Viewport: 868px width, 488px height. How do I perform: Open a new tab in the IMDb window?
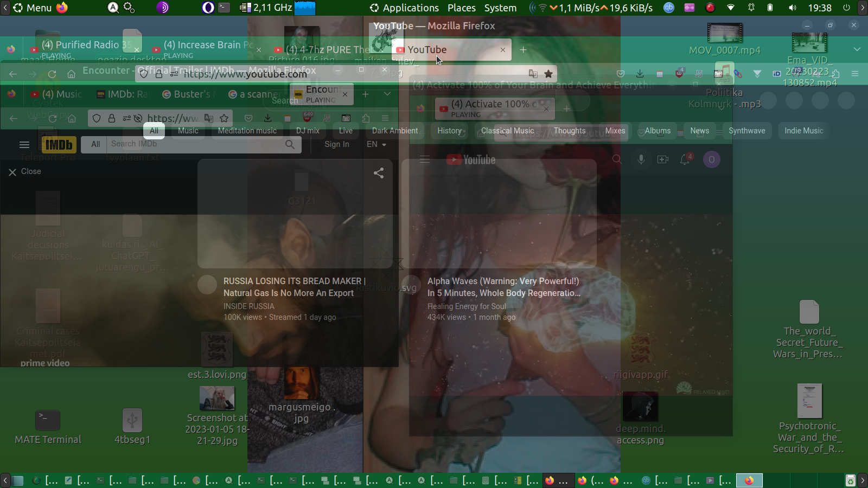pyautogui.click(x=366, y=94)
